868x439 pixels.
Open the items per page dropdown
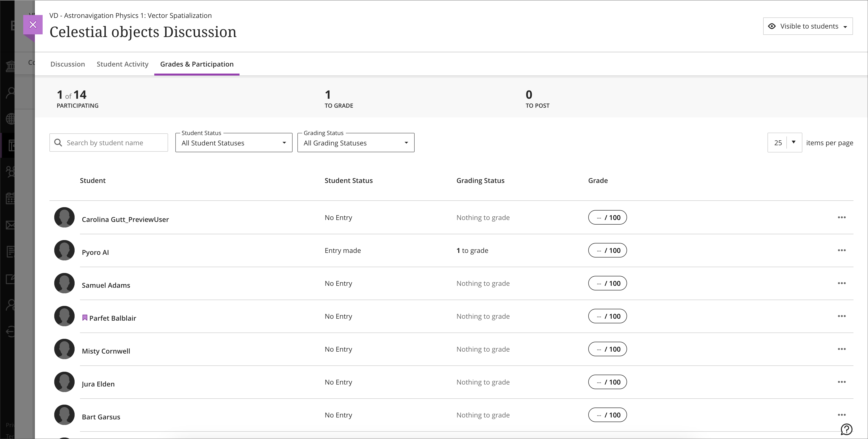pos(784,143)
